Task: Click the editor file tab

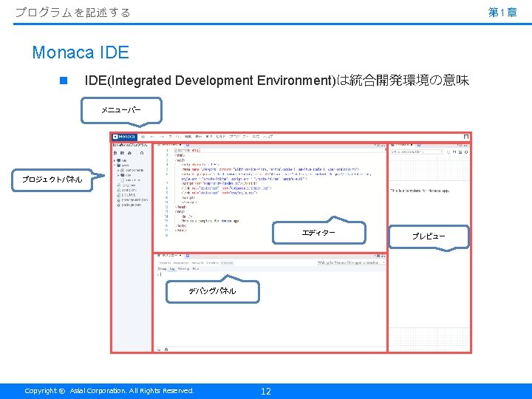Action: (x=169, y=145)
